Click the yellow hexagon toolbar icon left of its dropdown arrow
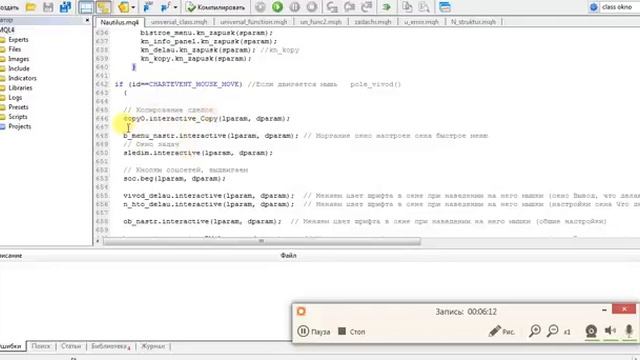 click(124, 7)
